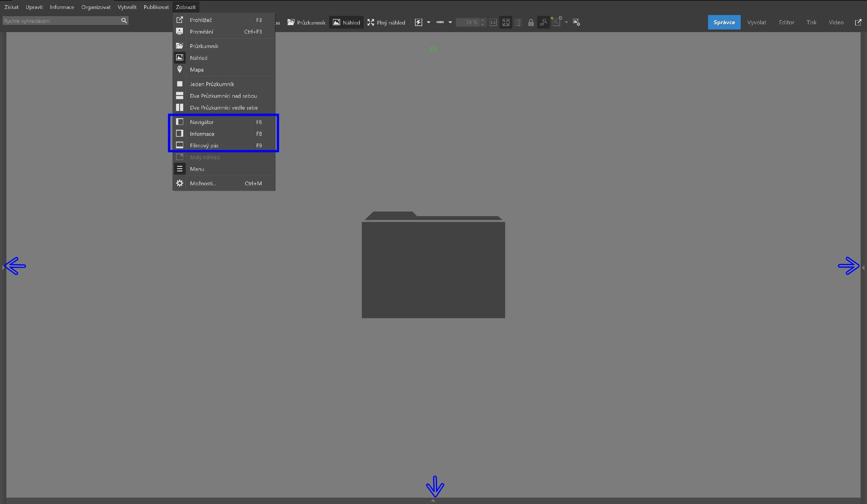Click the zoom lock padlock icon
The width and height of the screenshot is (867, 504).
point(531,23)
